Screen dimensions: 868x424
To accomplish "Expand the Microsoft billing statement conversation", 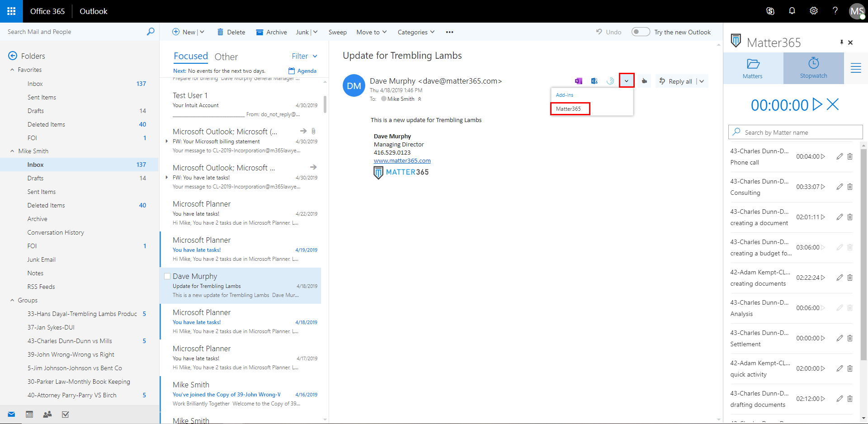I will [x=167, y=141].
